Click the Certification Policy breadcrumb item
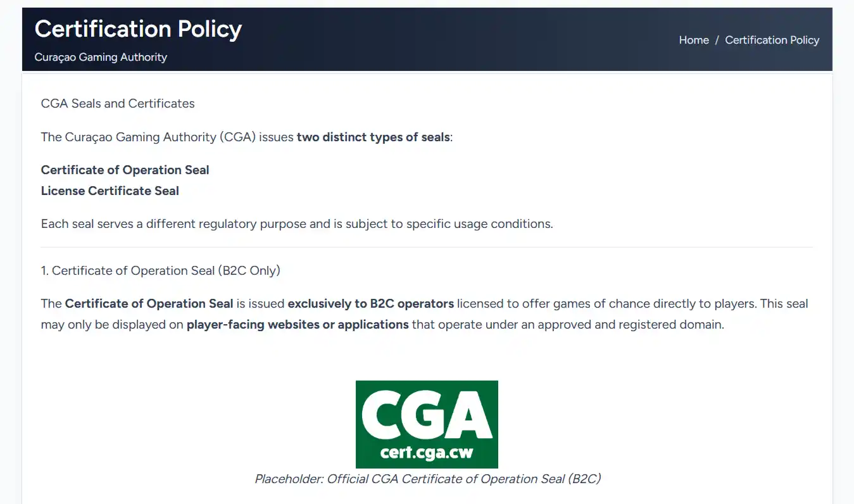854x504 pixels. (x=772, y=40)
